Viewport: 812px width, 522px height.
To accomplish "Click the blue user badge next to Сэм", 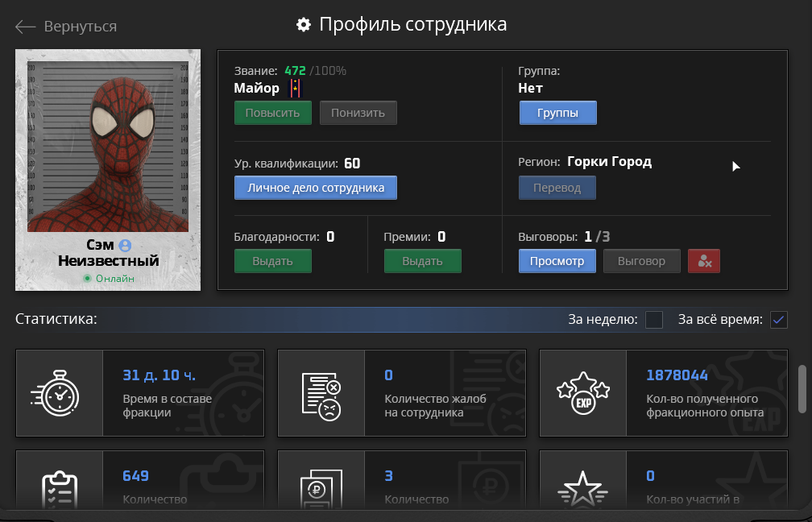I will coord(125,245).
